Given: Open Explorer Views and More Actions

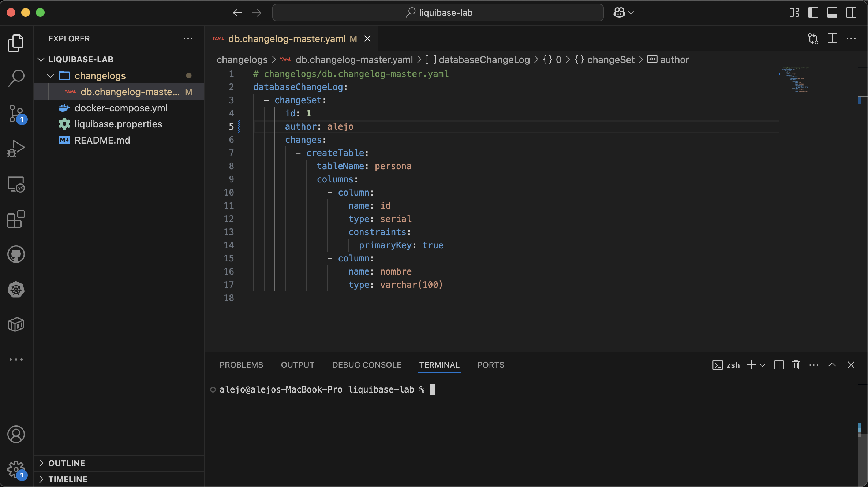Looking at the screenshot, I should coord(188,38).
